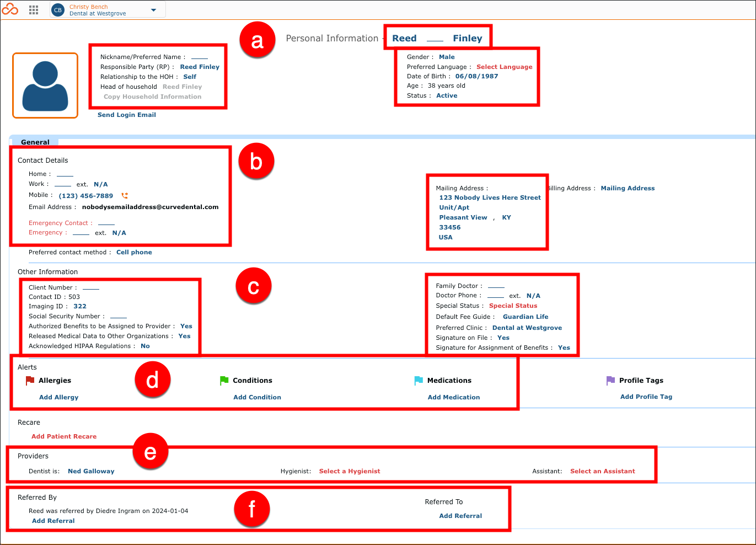The width and height of the screenshot is (756, 545).
Task: Click the Send Login Email link
Action: 127,115
